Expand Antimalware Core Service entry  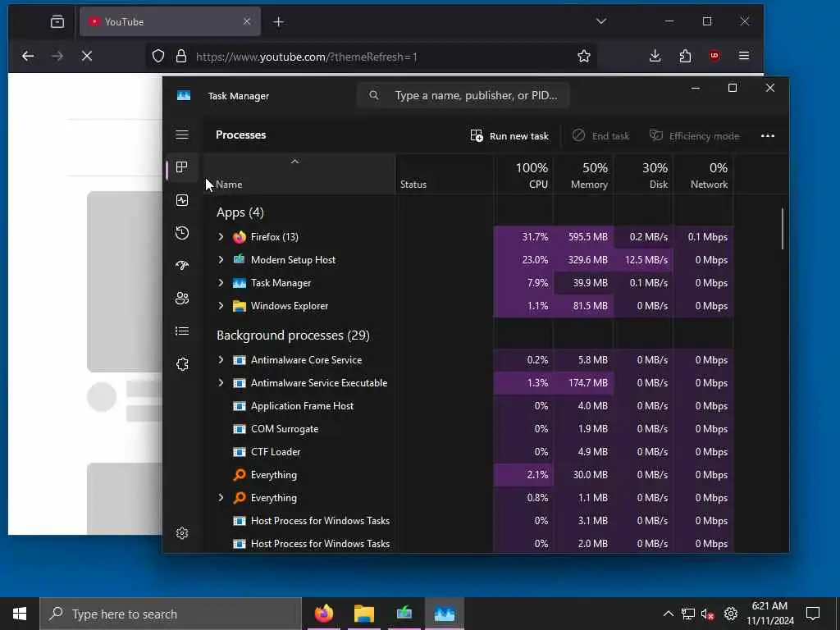point(221,360)
